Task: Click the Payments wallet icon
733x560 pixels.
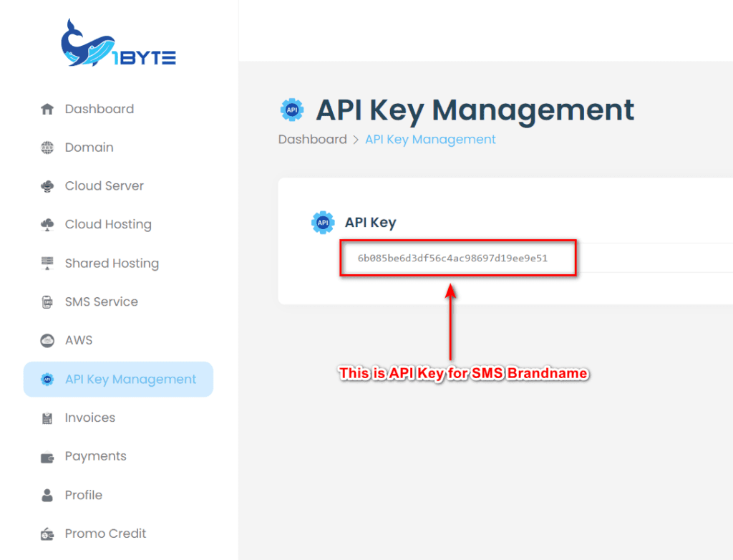Action: tap(47, 456)
